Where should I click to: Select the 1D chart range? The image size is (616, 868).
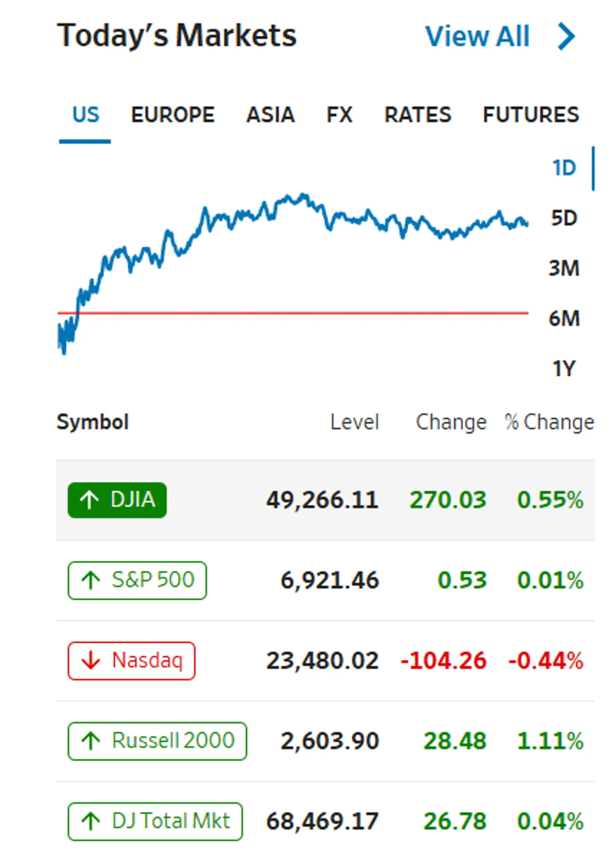point(564,168)
